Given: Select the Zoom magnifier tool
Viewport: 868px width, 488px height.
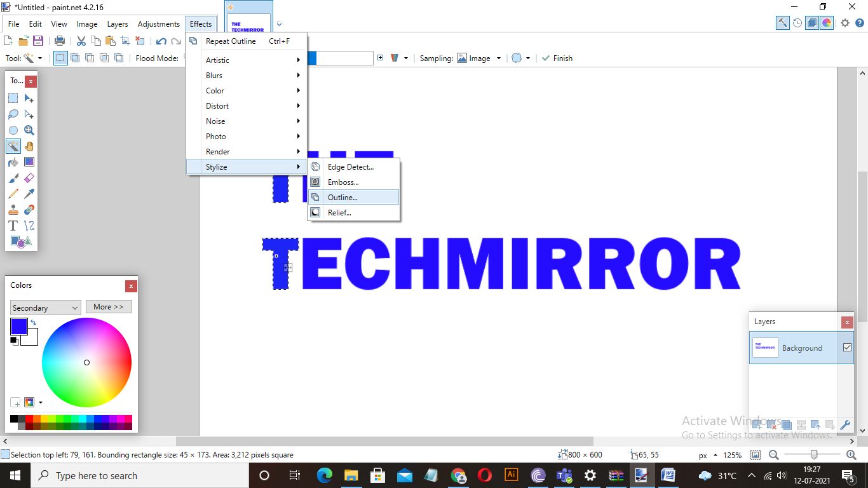Looking at the screenshot, I should (29, 130).
